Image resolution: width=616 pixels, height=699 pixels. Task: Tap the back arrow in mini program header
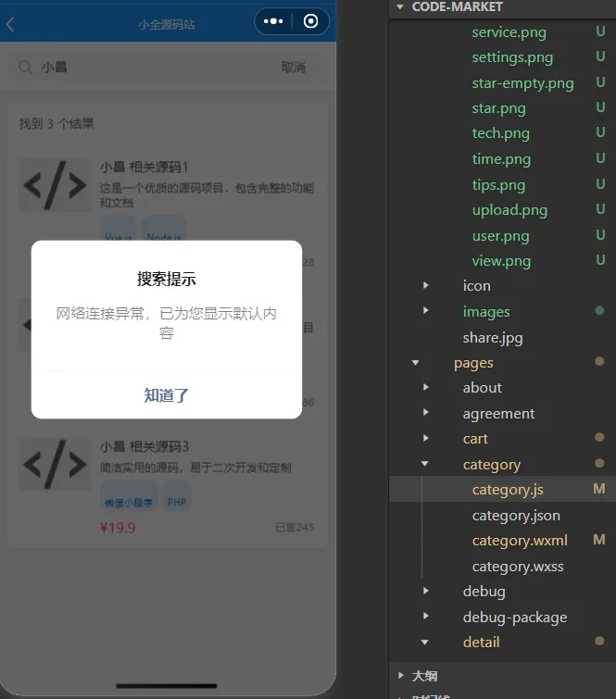(x=11, y=24)
